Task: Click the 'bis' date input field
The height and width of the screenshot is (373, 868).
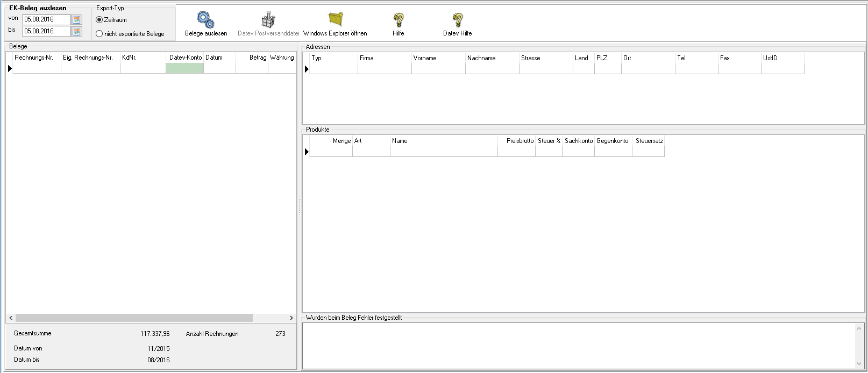Action: [x=46, y=32]
